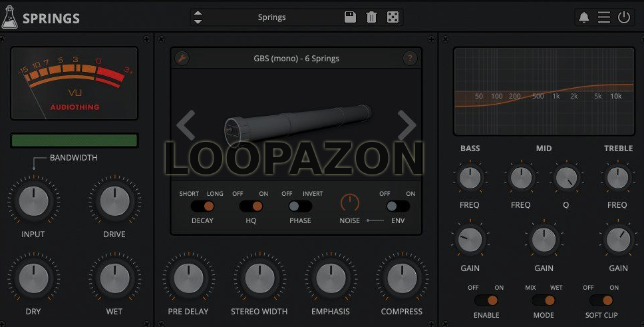
Task: Click the DRIVE knob
Action: [114, 201]
